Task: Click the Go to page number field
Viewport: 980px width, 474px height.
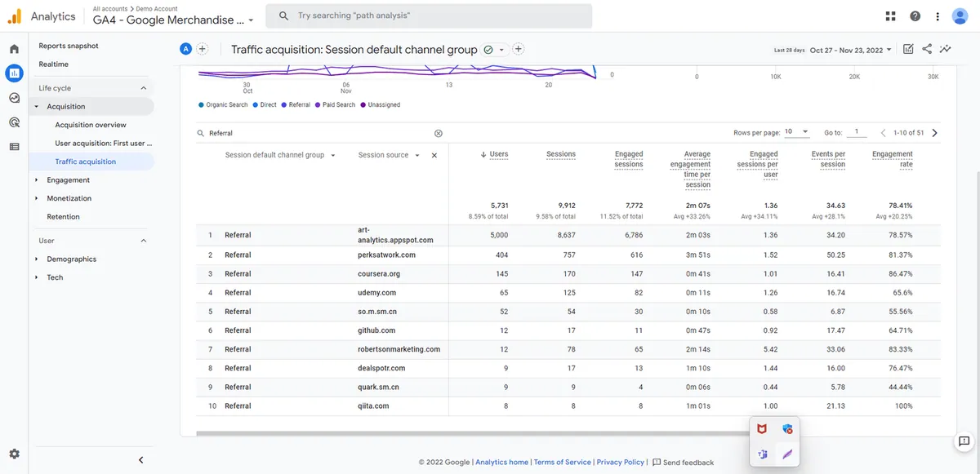Action: pos(856,132)
